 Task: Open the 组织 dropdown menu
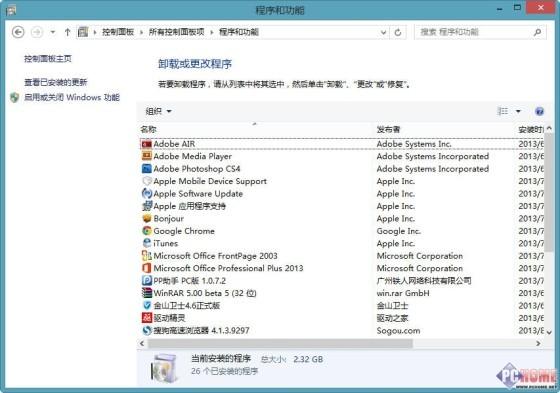[x=159, y=111]
